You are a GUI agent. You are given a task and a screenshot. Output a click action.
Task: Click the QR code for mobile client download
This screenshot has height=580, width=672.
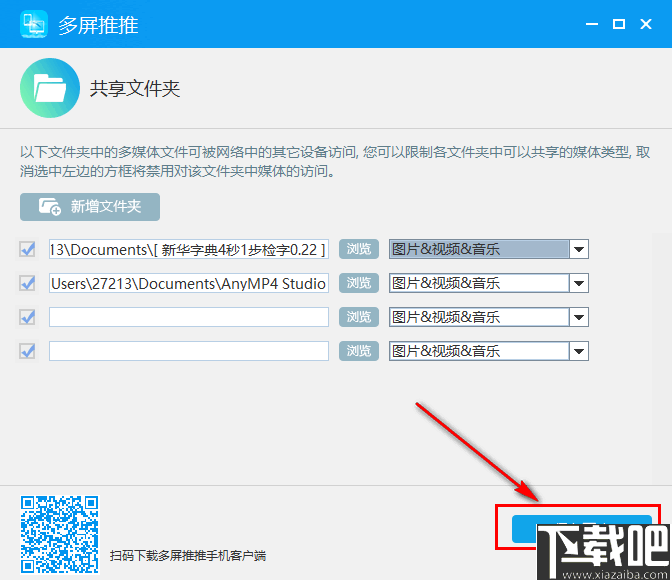pos(60,535)
